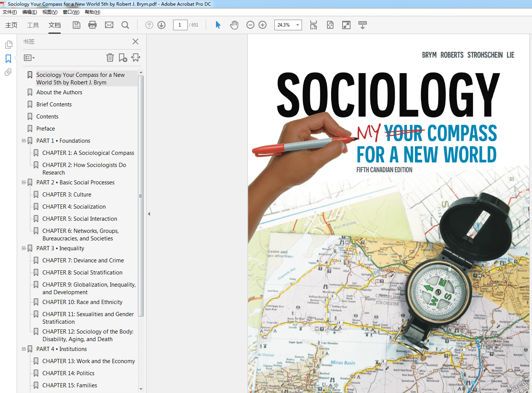Toggle Fit Width view mode
Screen dimensions: 532x393
pos(313,25)
